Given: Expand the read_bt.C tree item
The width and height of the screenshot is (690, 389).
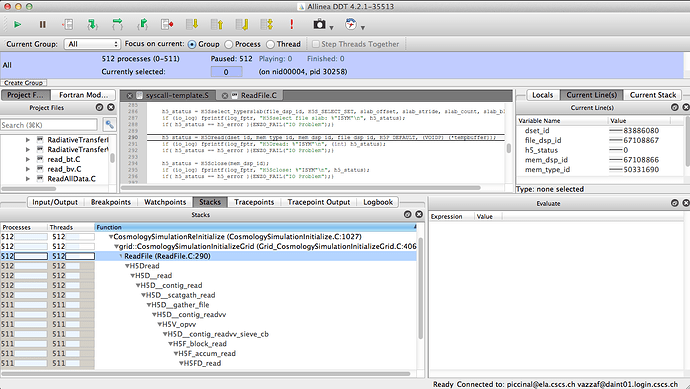Looking at the screenshot, I should (28, 159).
